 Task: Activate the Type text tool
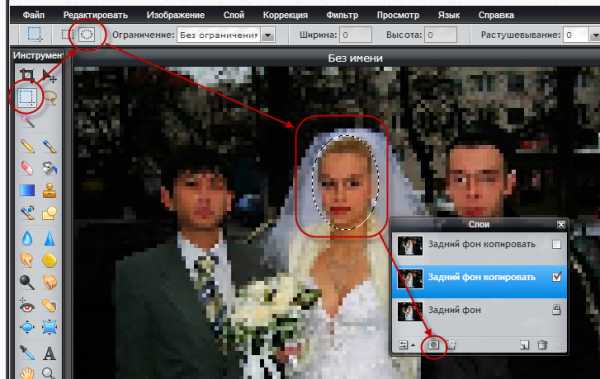coord(49,353)
